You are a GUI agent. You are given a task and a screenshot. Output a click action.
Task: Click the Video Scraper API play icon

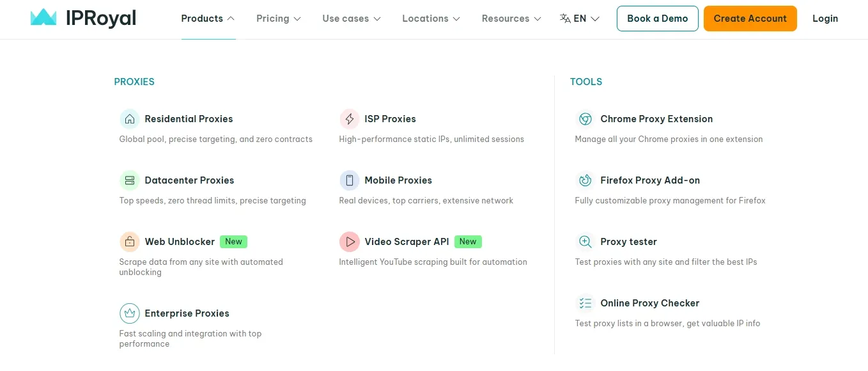350,242
